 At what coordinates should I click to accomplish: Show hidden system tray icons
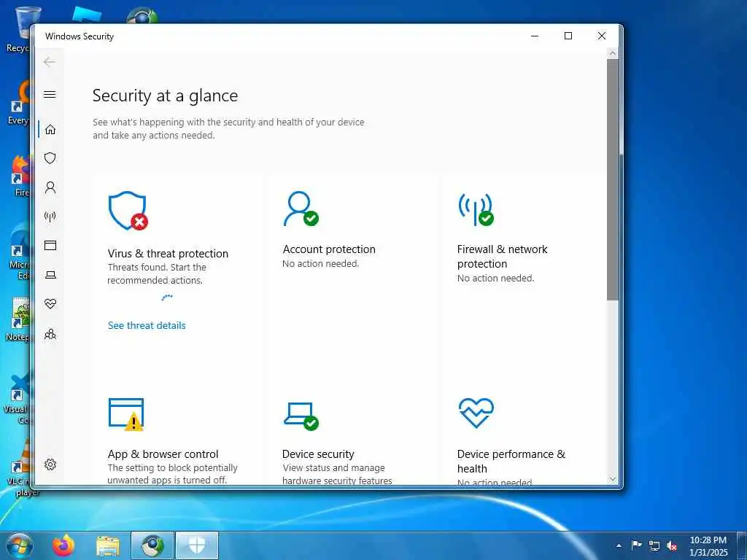pos(619,545)
